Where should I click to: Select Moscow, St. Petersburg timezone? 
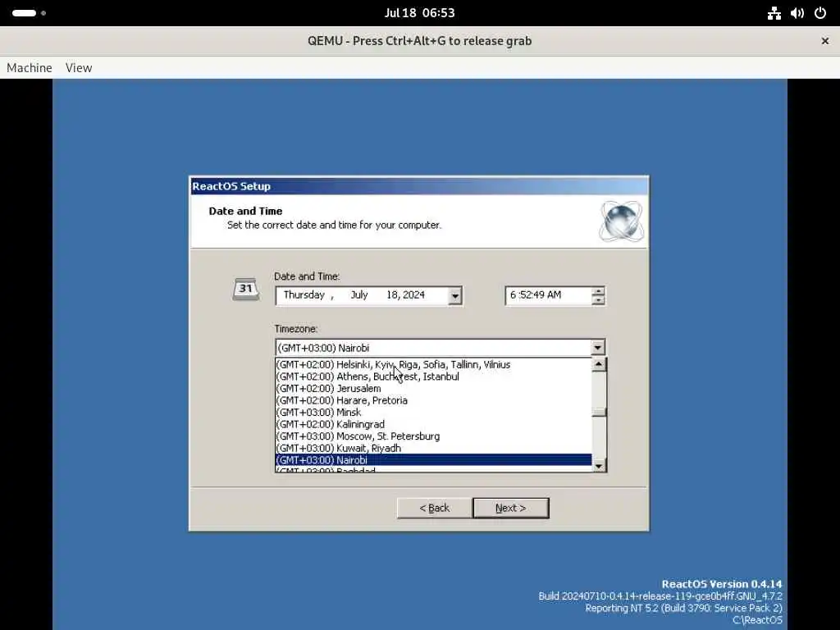[433, 436]
